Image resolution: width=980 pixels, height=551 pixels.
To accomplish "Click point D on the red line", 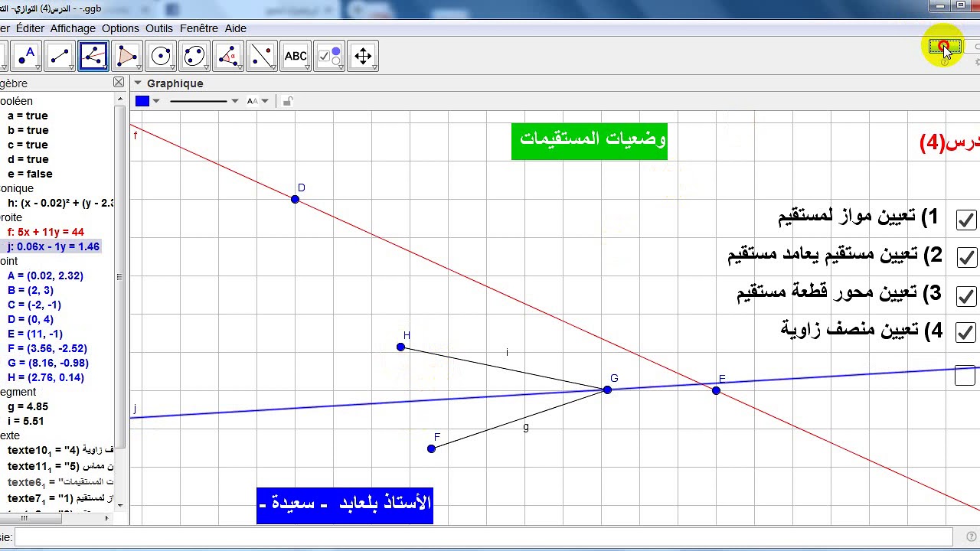I will [295, 199].
